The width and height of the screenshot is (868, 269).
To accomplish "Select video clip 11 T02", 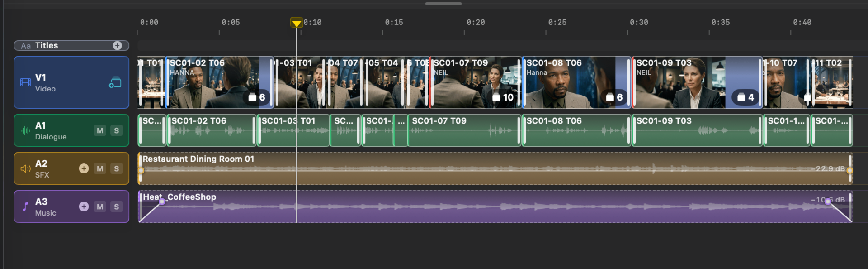I will 832,82.
